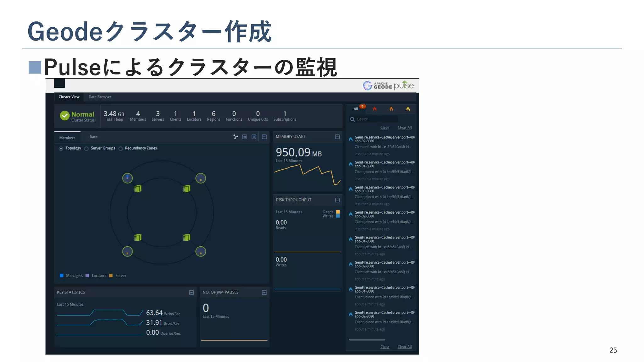Click the '4 Members' count
The height and width of the screenshot is (362, 644).
pyautogui.click(x=138, y=116)
